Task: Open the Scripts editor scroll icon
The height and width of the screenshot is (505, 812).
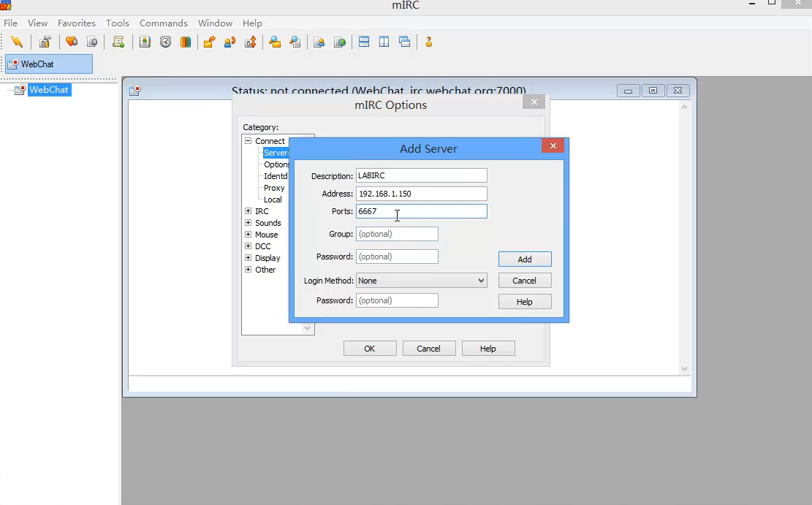Action: (118, 42)
